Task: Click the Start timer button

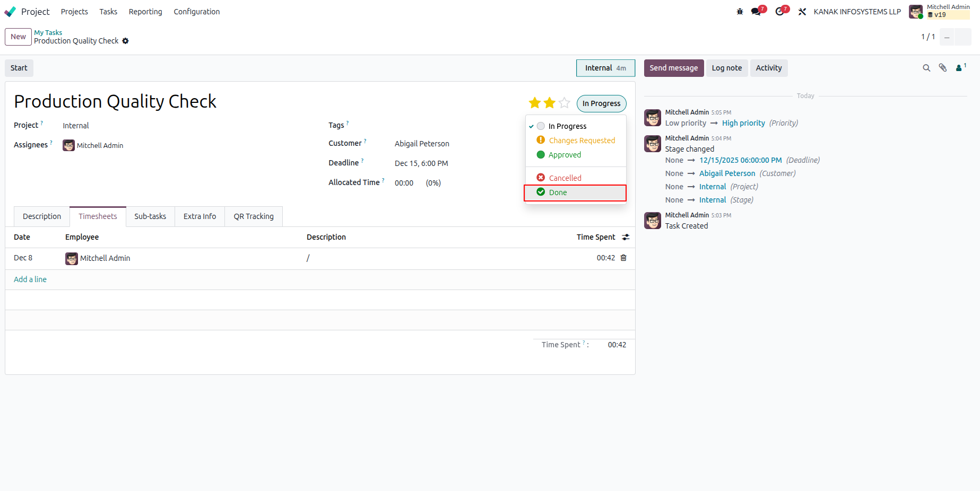Action: (x=19, y=68)
